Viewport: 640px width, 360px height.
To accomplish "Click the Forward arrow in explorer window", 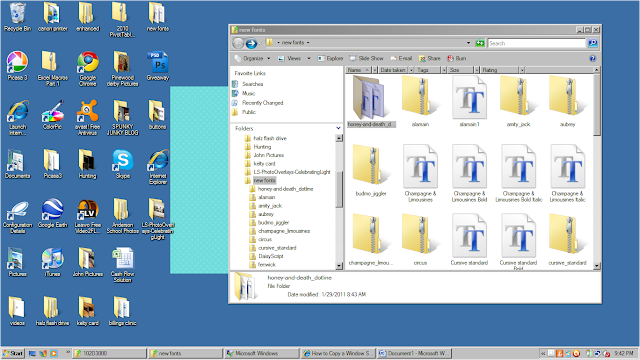I will (x=251, y=43).
